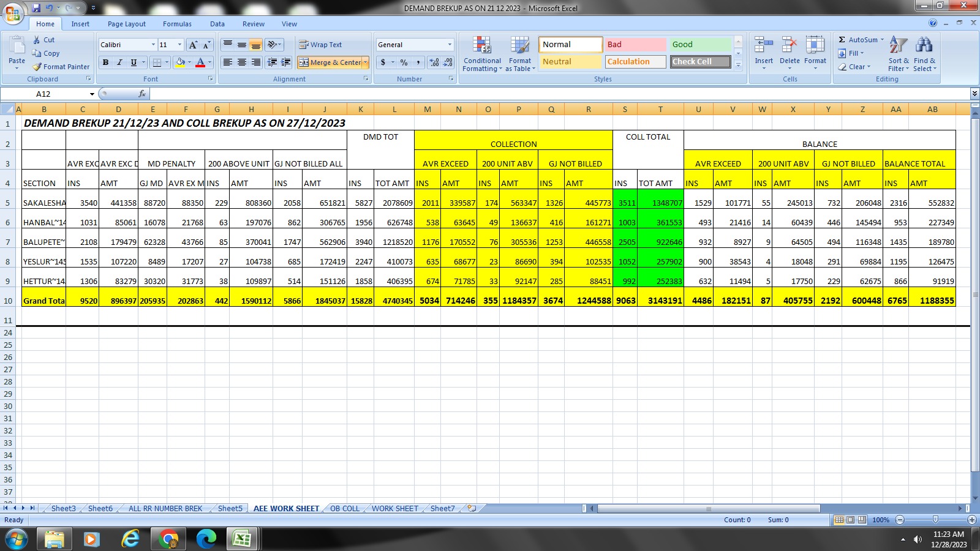The height and width of the screenshot is (551, 980).
Task: Select the Format Painter brush
Action: point(37,67)
